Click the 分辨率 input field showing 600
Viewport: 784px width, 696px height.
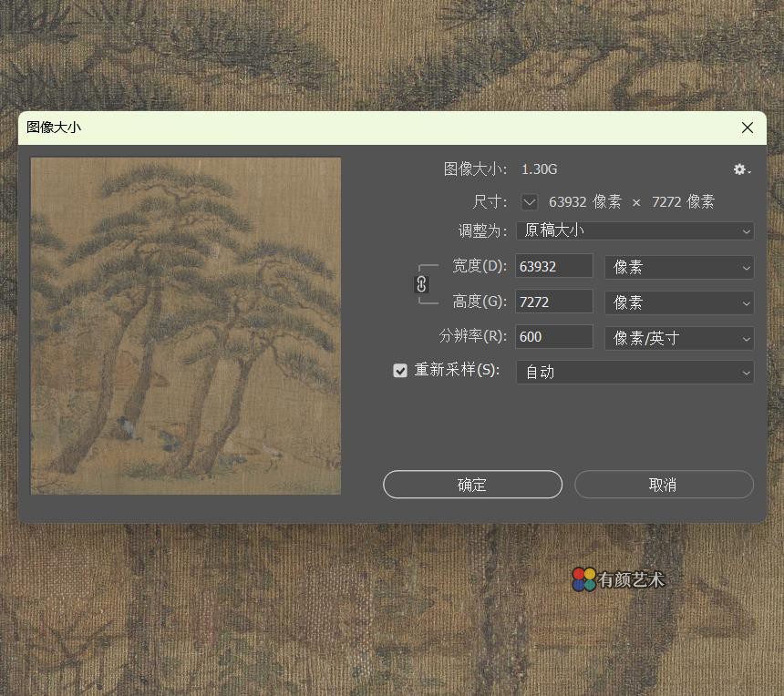[554, 337]
